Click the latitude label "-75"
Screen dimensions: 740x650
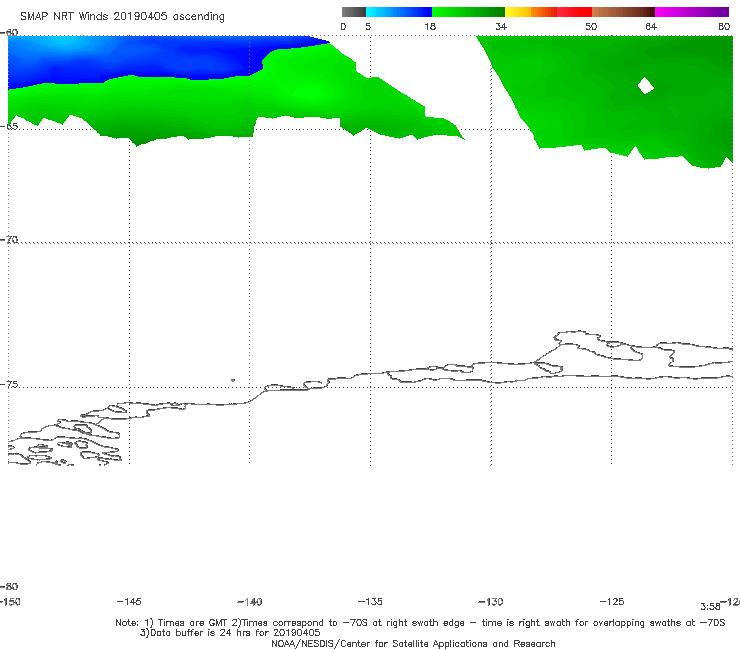coord(9,385)
